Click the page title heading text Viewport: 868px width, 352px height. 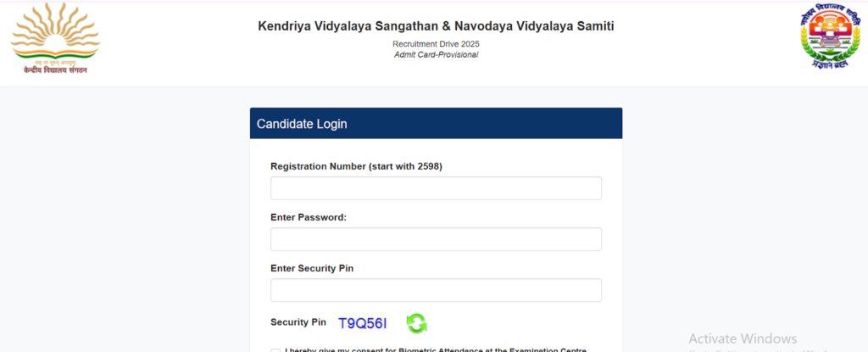pyautogui.click(x=436, y=26)
